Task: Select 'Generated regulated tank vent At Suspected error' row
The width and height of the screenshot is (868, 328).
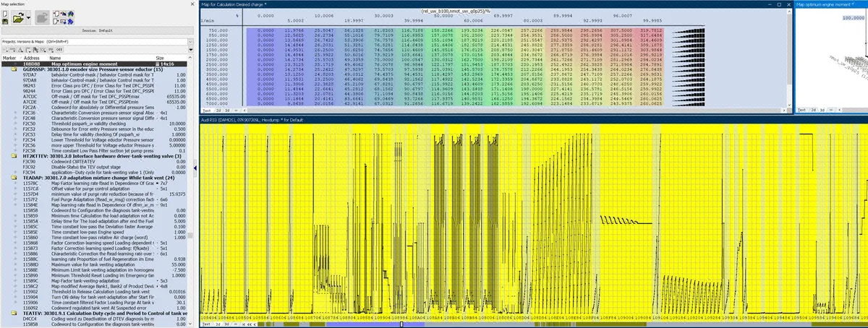Action: 93,308
